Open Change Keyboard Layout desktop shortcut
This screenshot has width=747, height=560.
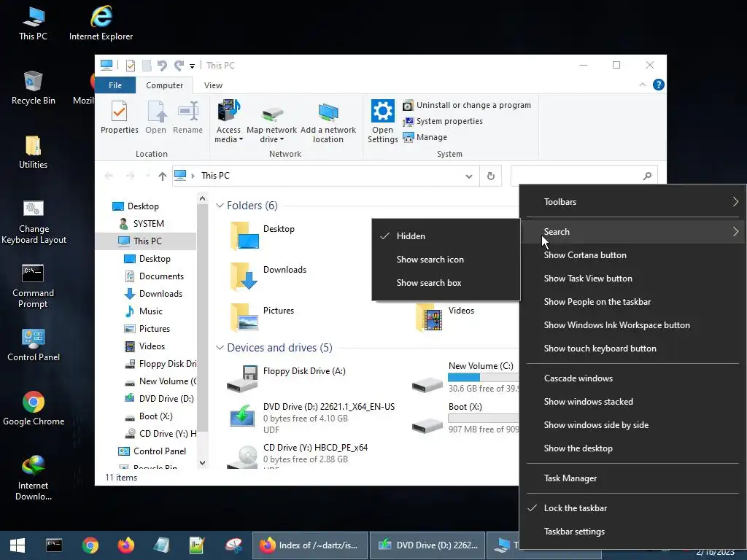34,222
